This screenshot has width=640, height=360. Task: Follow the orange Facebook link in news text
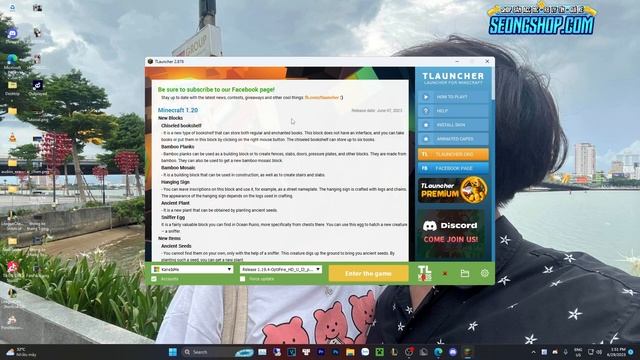click(322, 98)
